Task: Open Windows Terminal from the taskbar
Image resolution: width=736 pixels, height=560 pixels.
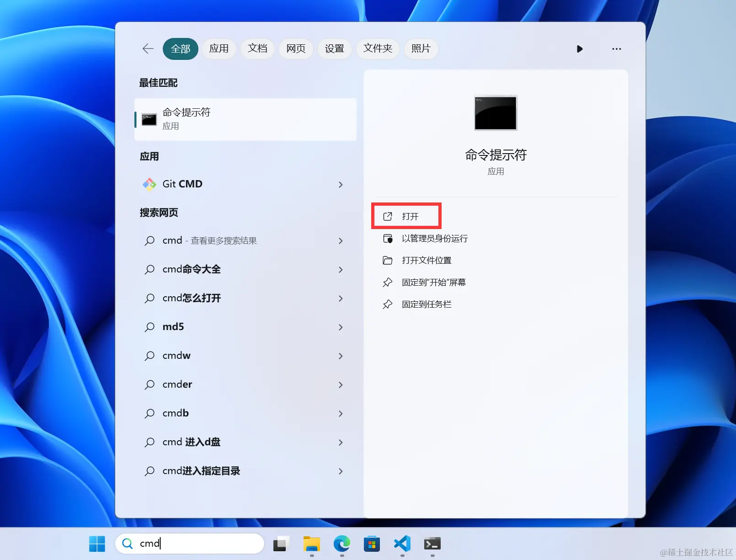Action: click(x=432, y=544)
